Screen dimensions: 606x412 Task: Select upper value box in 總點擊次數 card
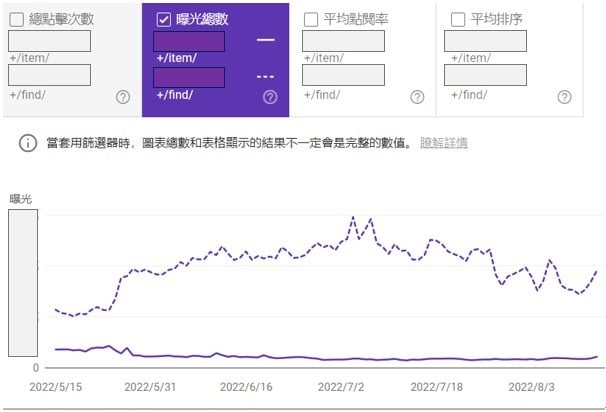(x=49, y=41)
